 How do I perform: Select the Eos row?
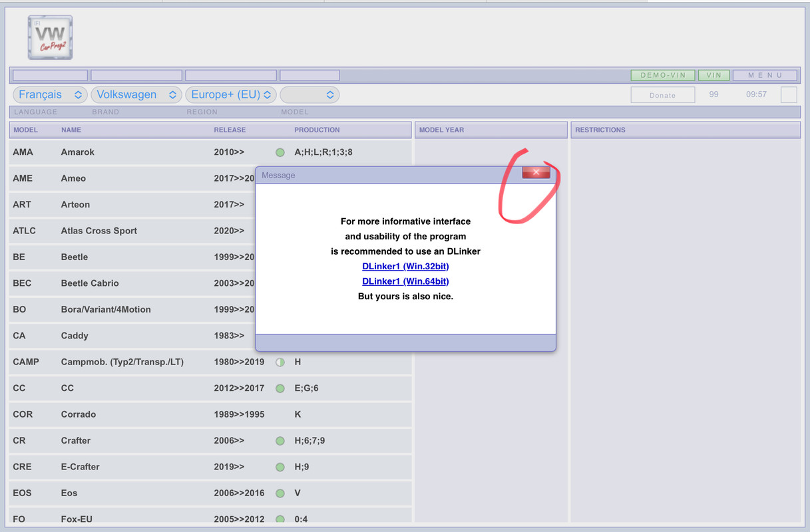[x=210, y=493]
